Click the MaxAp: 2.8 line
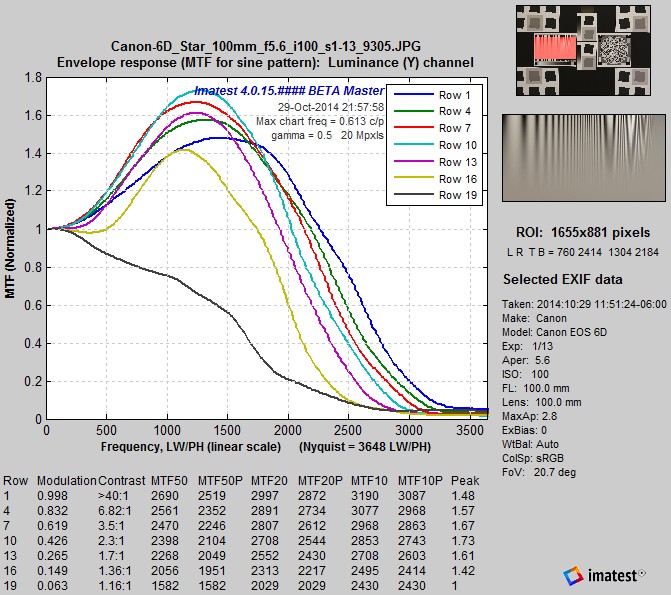The image size is (671, 595). [x=530, y=416]
